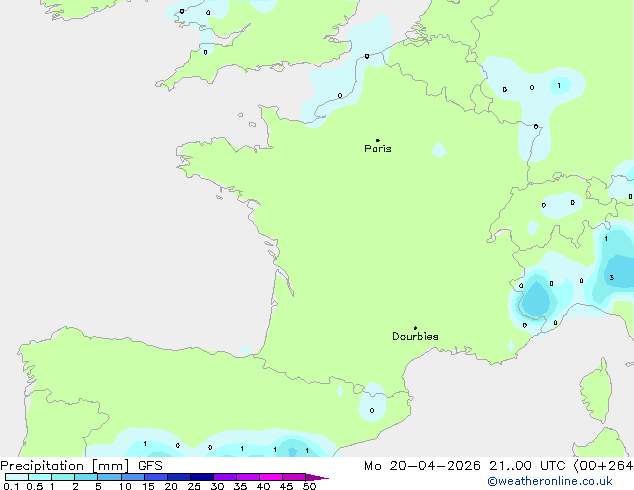Click the Paris location dot marker
This screenshot has height=490, width=634.
[378, 140]
